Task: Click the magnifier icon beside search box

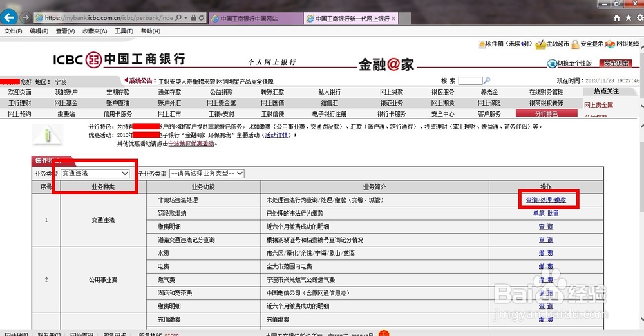Action: (487, 80)
